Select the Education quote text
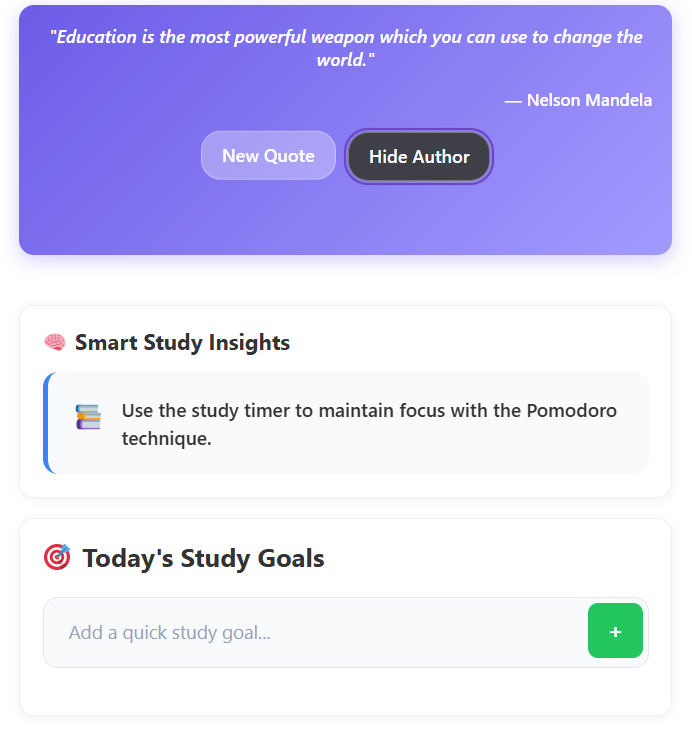692x734 pixels. click(346, 48)
